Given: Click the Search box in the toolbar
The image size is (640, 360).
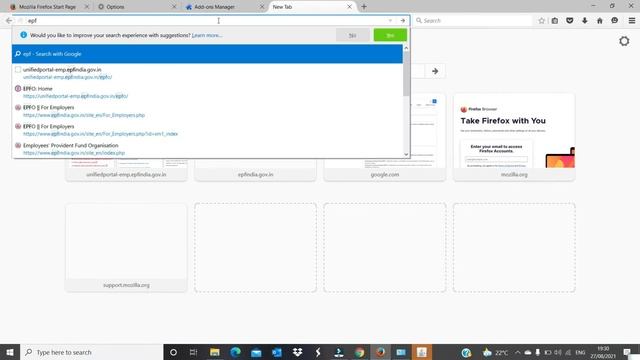Looking at the screenshot, I should pos(473,20).
